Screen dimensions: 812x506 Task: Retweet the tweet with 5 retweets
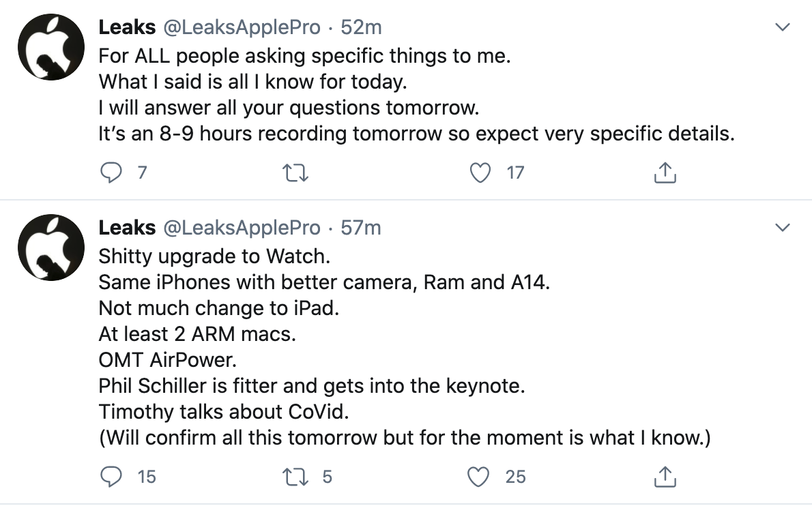tap(295, 477)
